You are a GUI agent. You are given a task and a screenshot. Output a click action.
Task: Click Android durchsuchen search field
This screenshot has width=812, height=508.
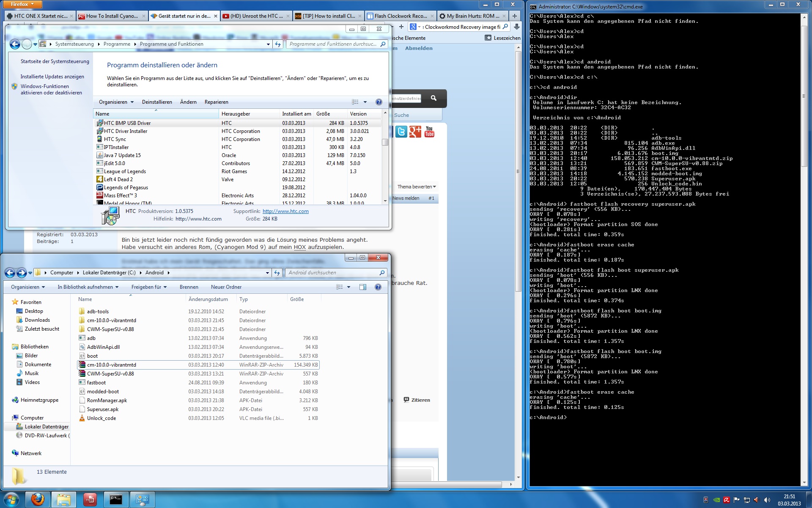click(336, 273)
